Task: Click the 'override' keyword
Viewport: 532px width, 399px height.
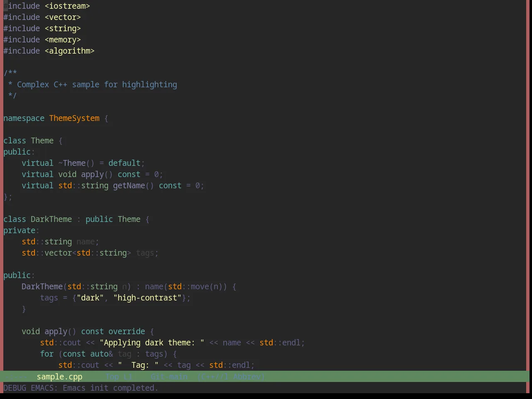Action: [x=127, y=331]
